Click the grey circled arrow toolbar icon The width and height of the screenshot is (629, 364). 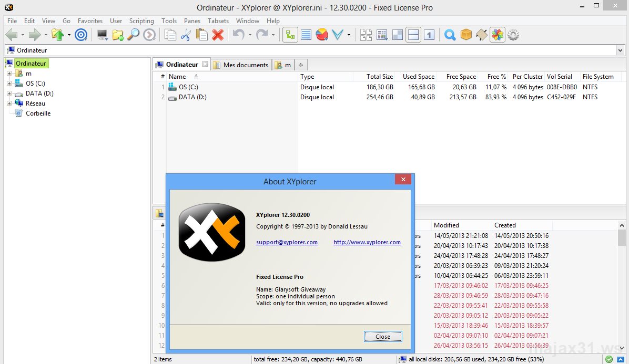(x=150, y=35)
